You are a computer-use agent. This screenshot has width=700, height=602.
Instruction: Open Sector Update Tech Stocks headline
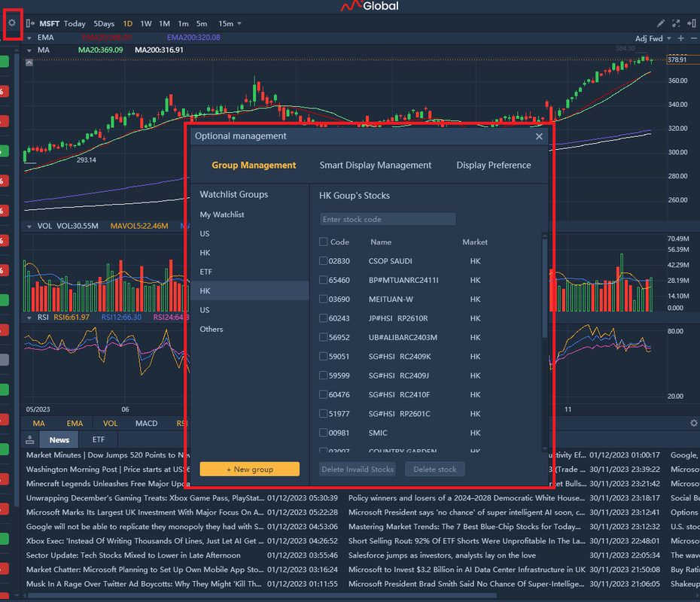[133, 555]
